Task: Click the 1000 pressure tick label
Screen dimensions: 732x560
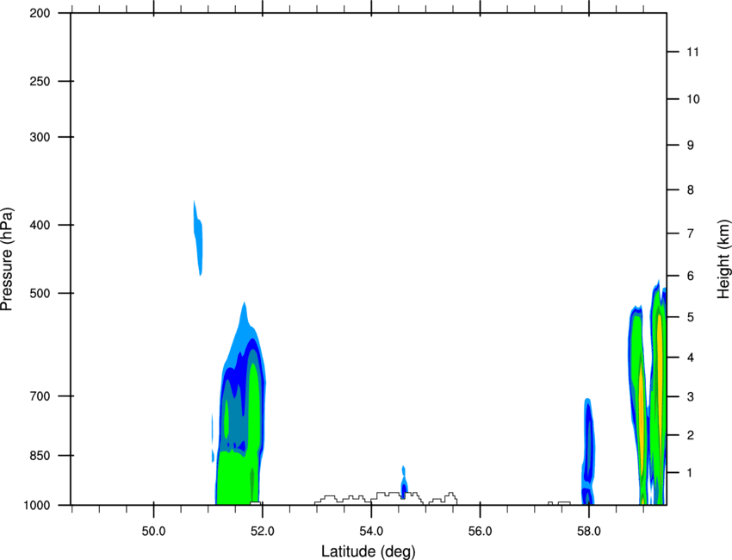Action: click(36, 505)
